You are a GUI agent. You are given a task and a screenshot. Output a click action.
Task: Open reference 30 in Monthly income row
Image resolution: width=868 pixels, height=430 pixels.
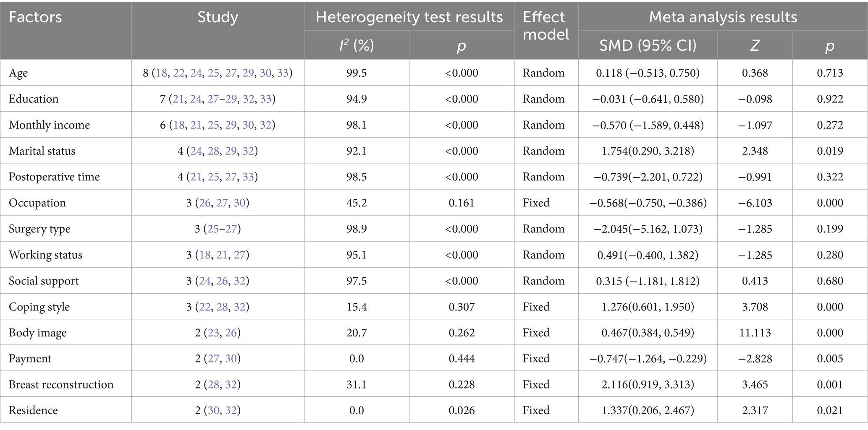[248, 125]
